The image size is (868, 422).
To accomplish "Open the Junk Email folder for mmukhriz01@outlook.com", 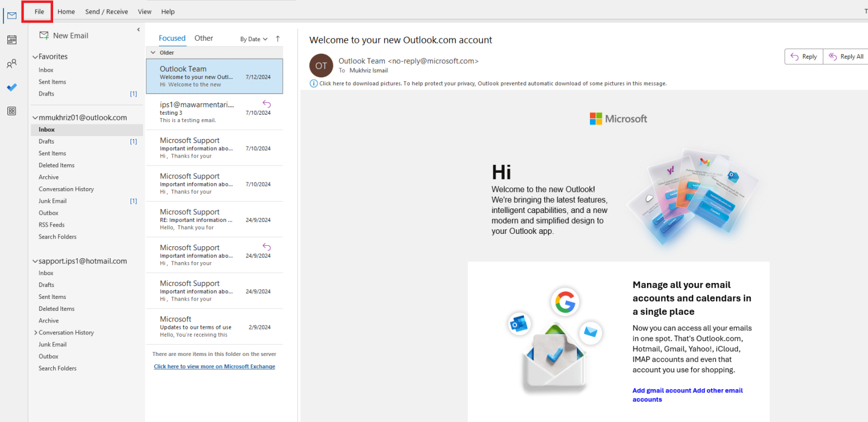I will [52, 201].
